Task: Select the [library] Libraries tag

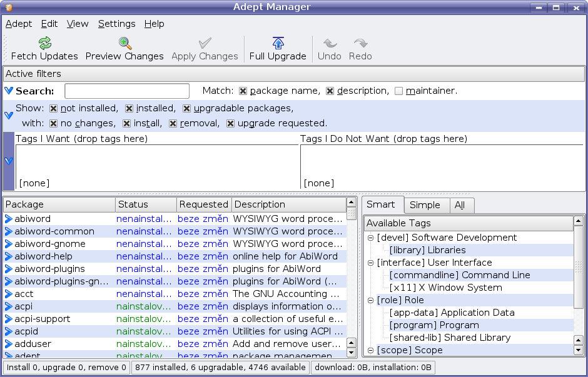Action: click(427, 250)
